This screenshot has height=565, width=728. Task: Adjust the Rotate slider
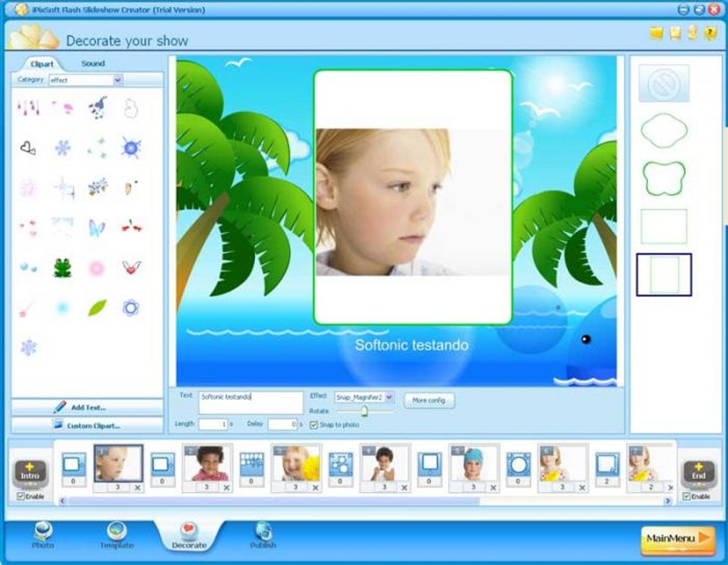click(365, 409)
